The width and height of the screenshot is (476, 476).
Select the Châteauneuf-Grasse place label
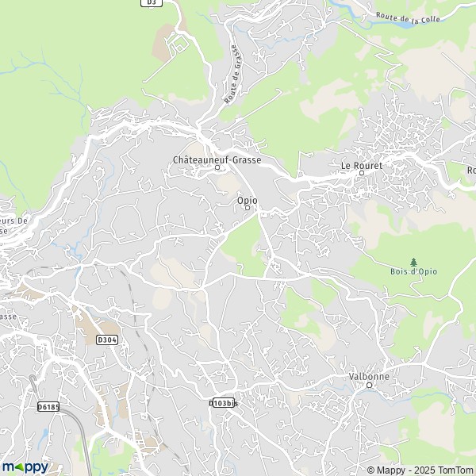[x=217, y=159]
